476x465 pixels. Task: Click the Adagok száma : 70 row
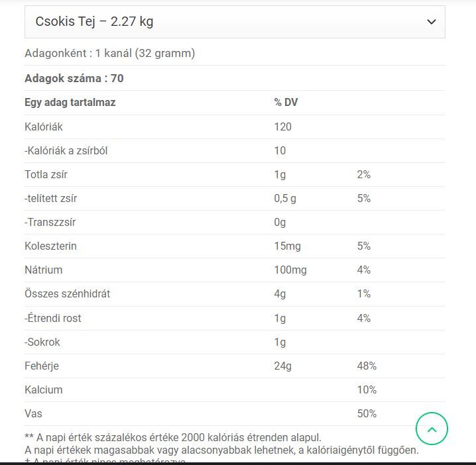pos(235,78)
